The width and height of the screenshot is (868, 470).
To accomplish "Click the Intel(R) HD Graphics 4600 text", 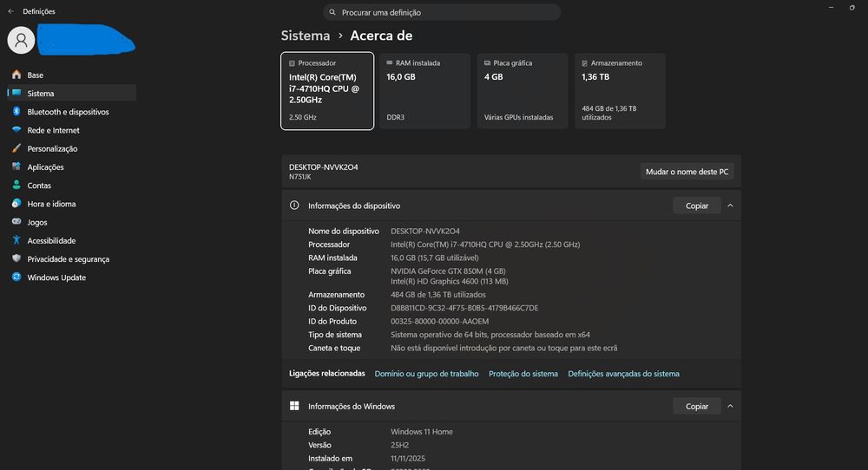I will [x=450, y=282].
